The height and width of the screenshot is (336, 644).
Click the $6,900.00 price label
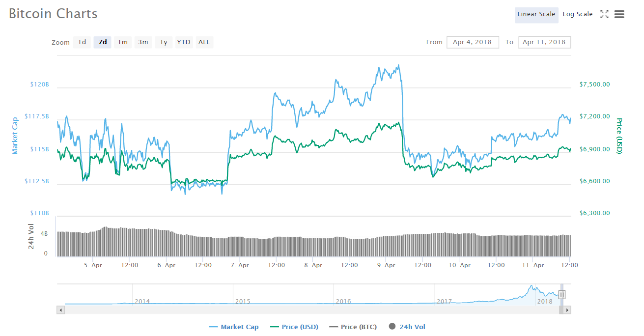point(595,149)
